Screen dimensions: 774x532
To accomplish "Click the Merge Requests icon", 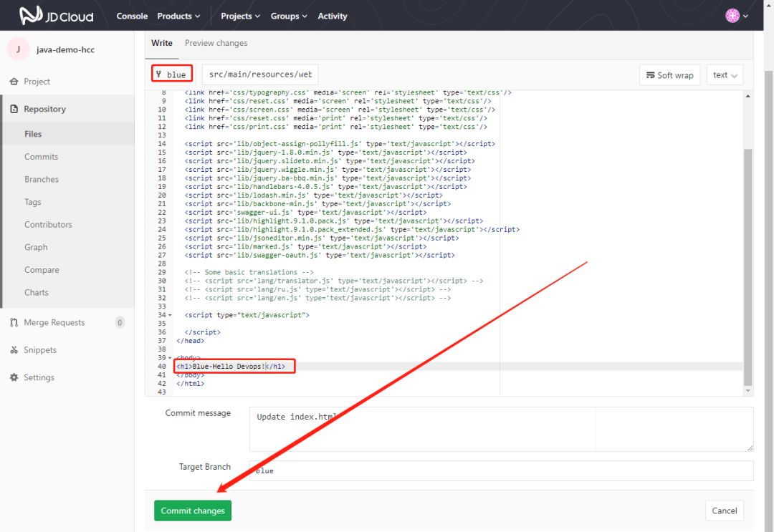I will [14, 322].
